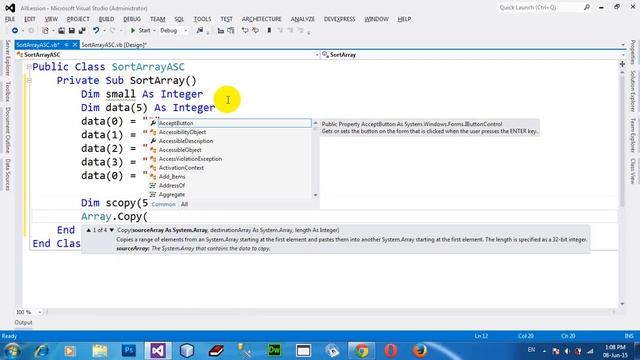This screenshot has width=640, height=360.
Task: Open the WINDOW menu
Action: [376, 19]
